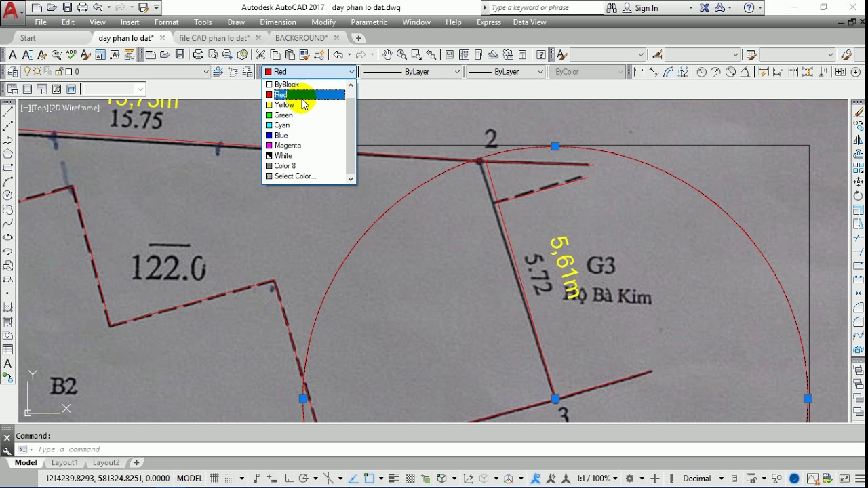The image size is (868, 488).
Task: Click the Aligned Dimension icon
Action: (654, 72)
